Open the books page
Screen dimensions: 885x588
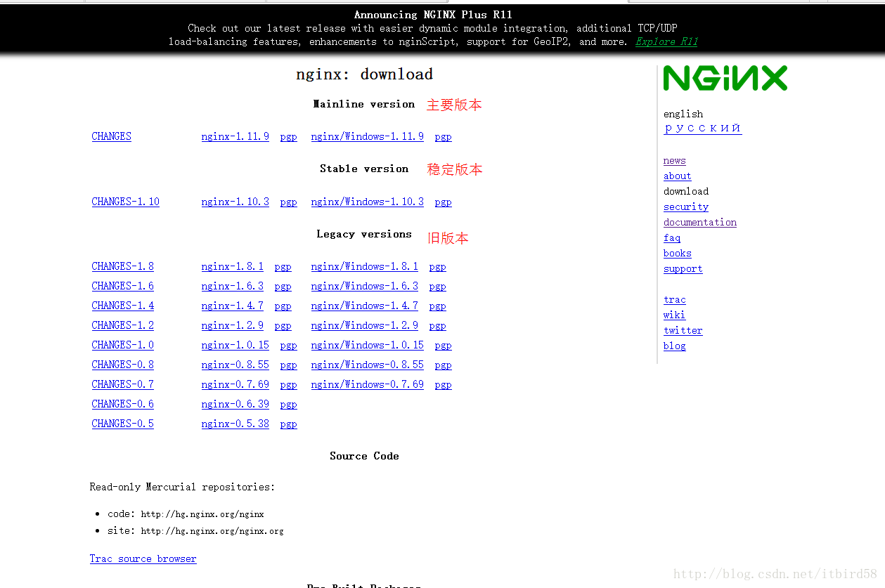677,253
